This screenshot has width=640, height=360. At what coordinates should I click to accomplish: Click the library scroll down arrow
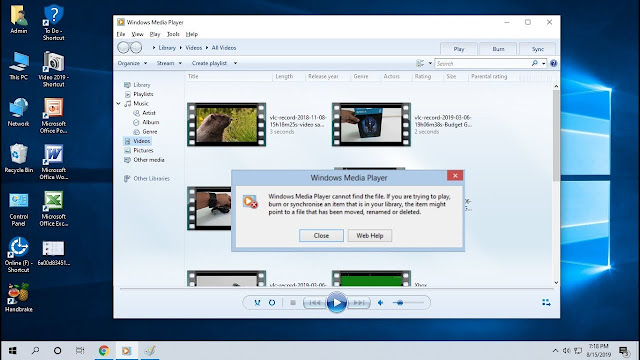pos(556,282)
